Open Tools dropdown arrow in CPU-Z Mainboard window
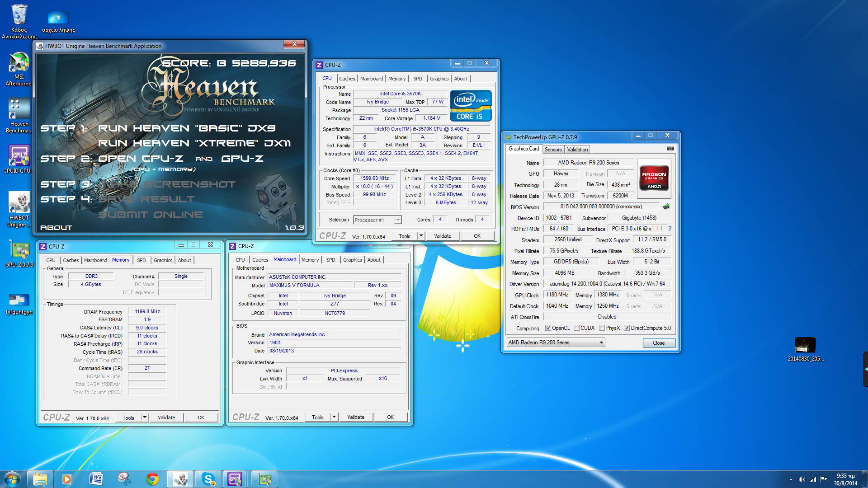This screenshot has width=868, height=488. click(334, 417)
